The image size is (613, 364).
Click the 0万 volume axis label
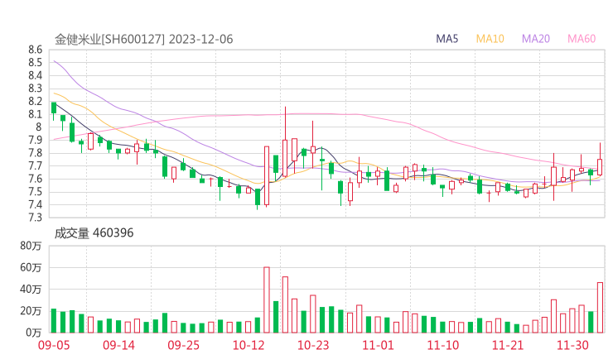tap(34, 333)
